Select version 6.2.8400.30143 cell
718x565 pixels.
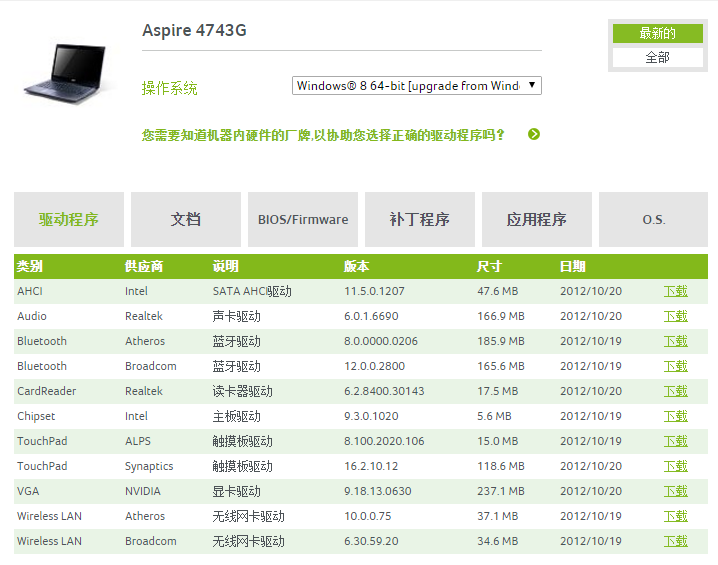(x=384, y=391)
